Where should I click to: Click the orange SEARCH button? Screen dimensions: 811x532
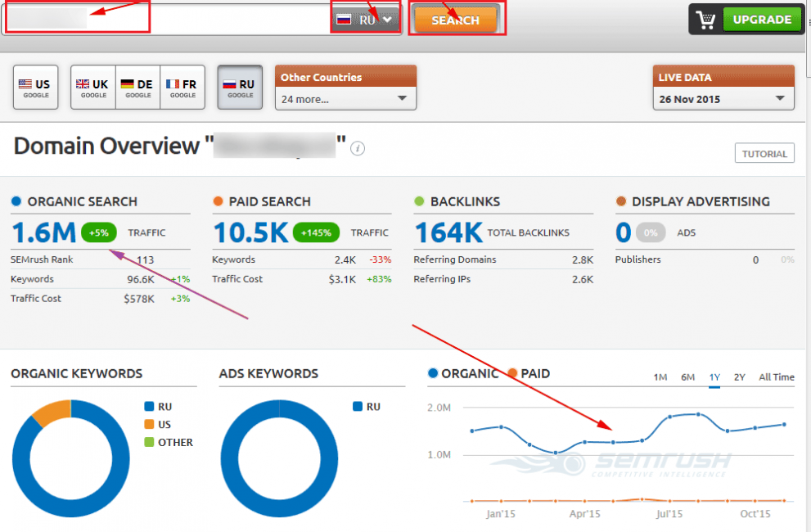point(456,20)
